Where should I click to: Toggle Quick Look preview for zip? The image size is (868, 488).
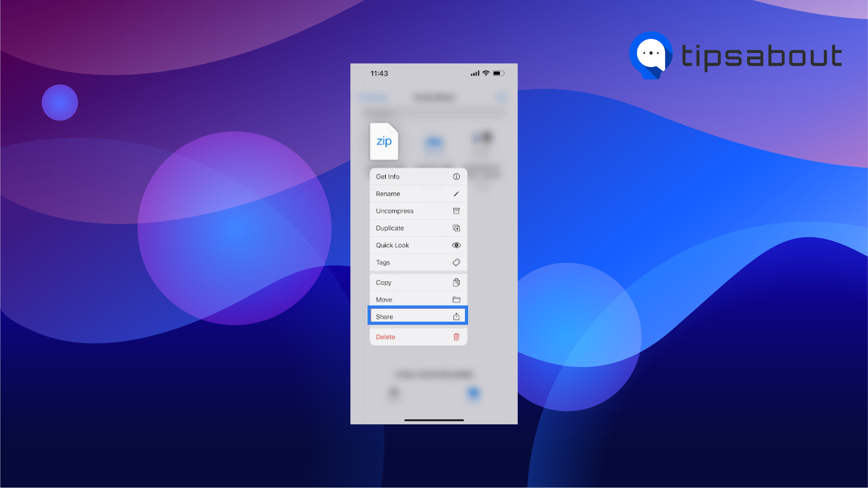pos(418,245)
